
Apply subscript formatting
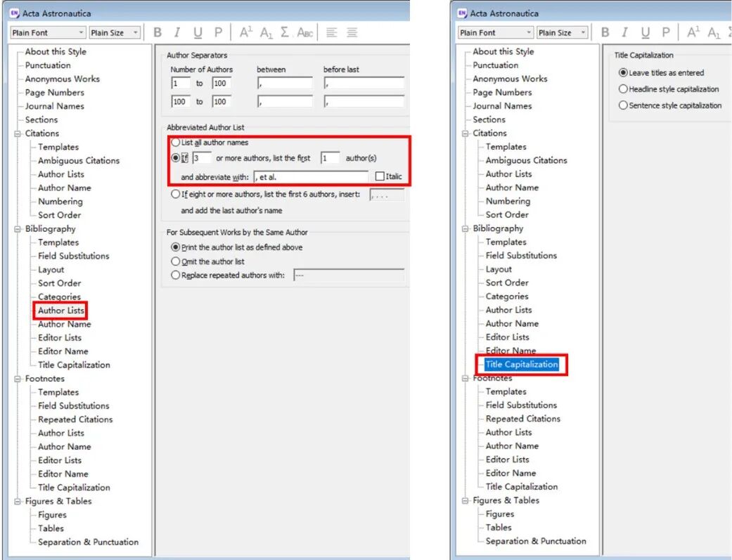coord(266,32)
